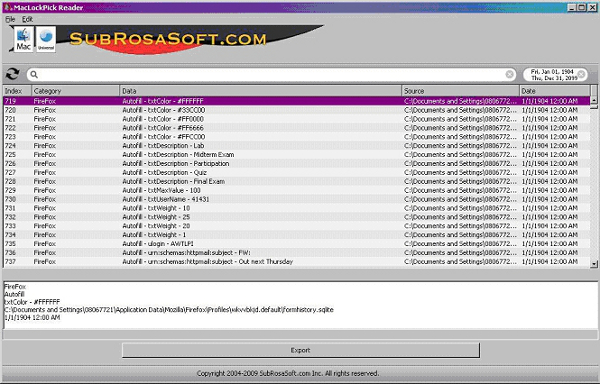Select row 724 txtDescription - Lab
The width and height of the screenshot is (600, 384).
297,146
